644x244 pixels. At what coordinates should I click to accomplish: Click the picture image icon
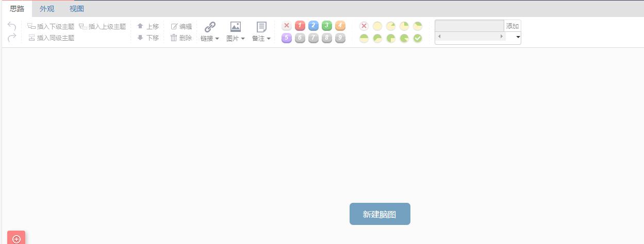point(236,27)
